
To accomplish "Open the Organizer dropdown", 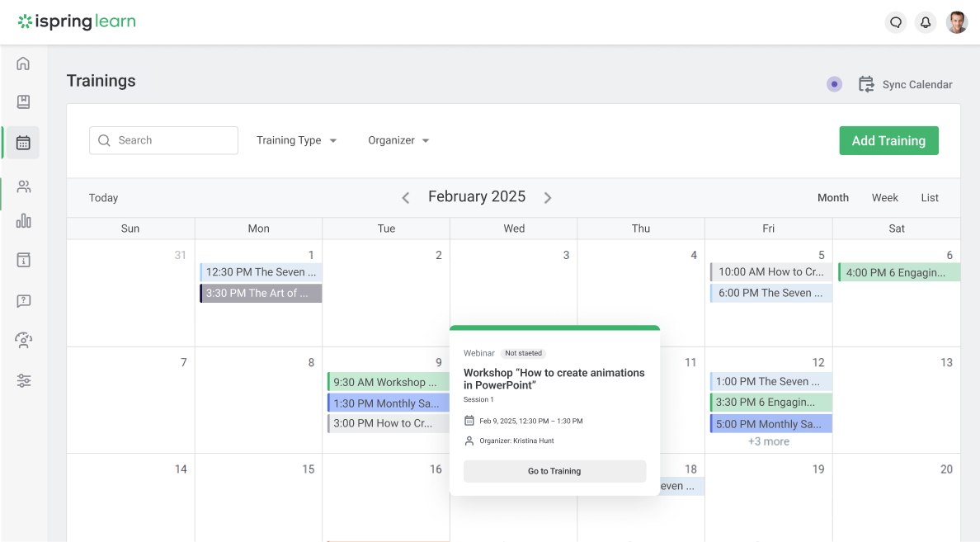I will point(398,140).
